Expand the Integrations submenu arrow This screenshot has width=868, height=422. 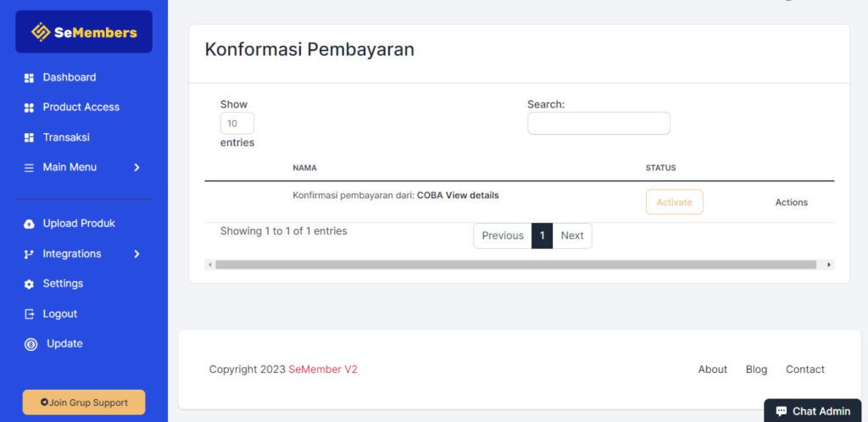pos(136,254)
